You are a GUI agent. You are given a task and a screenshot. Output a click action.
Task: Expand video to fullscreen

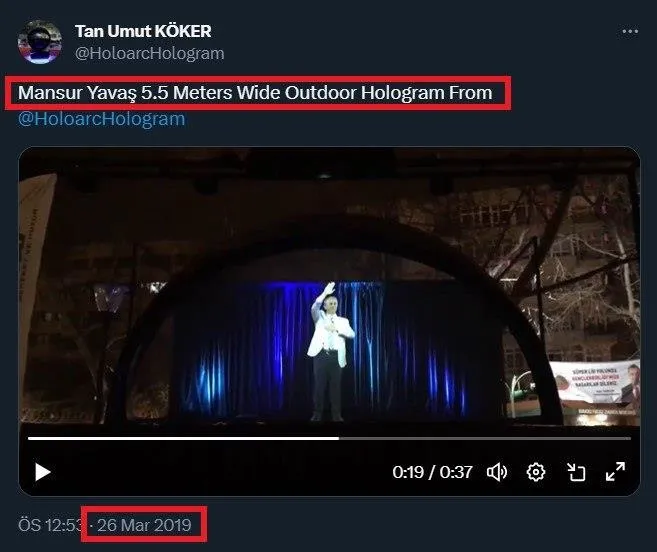pyautogui.click(x=616, y=472)
